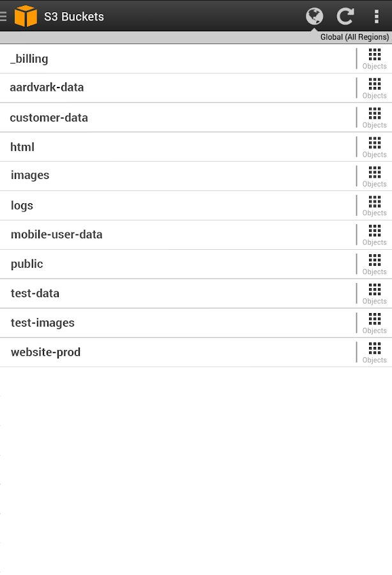Viewport: 392px width, 575px height.
Task: Open the navigation drawer handle
Action: click(x=4, y=17)
